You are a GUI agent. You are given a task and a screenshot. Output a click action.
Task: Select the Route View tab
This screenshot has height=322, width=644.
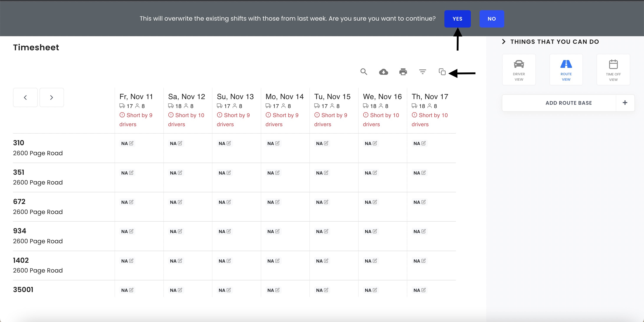566,70
